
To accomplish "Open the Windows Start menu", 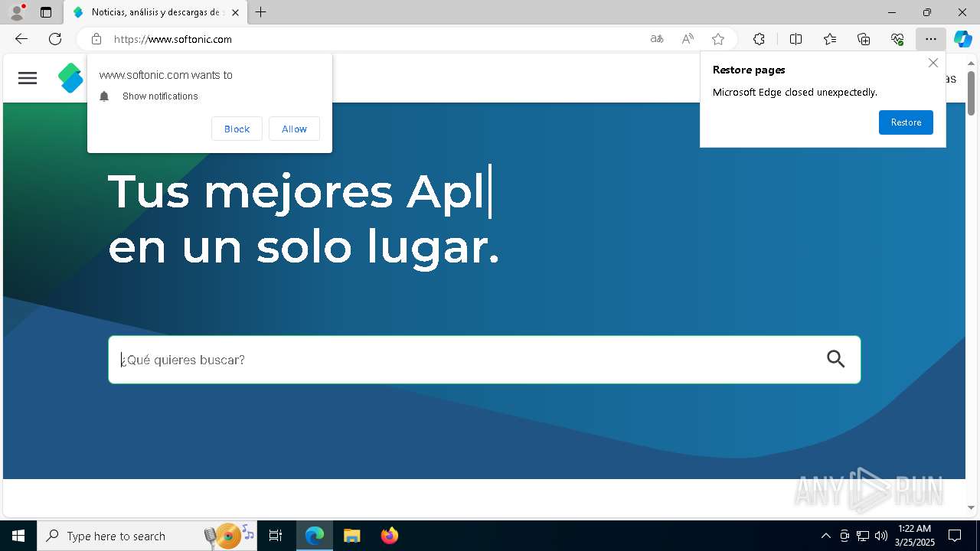I will 18,536.
